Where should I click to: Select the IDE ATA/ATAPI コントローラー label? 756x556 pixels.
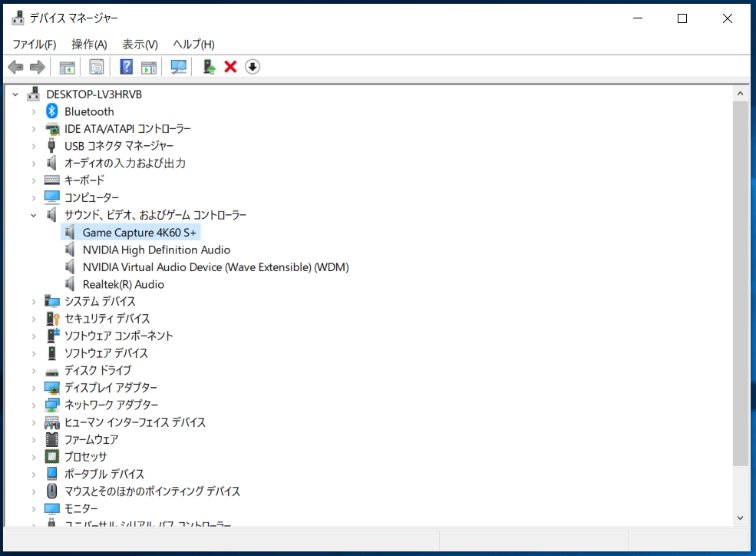127,129
